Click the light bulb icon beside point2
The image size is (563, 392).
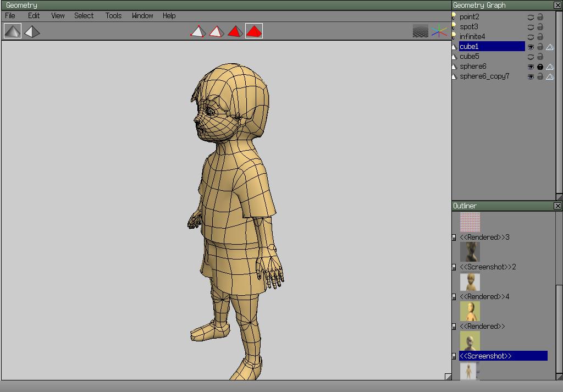click(454, 16)
